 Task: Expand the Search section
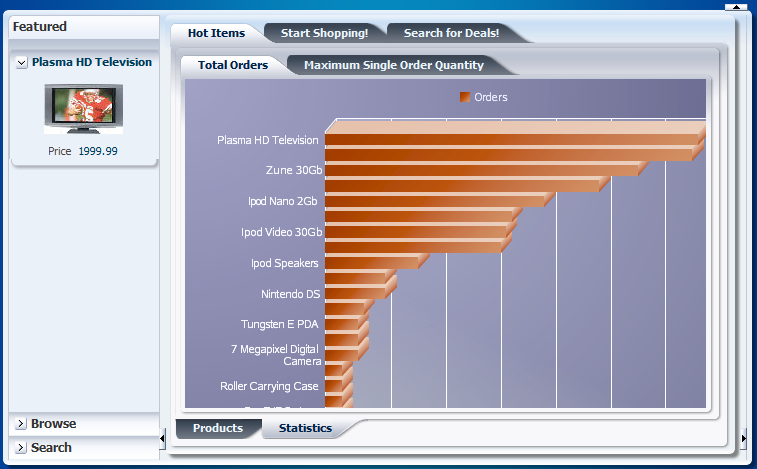20,448
